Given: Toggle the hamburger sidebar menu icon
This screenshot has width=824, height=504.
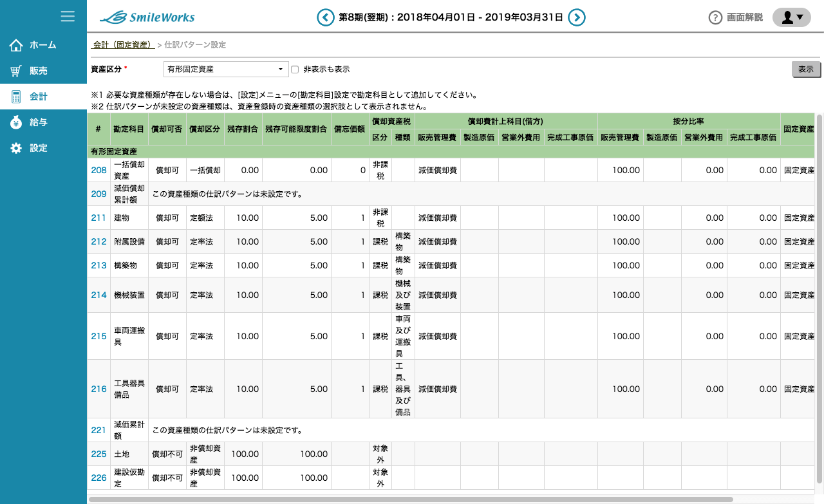Looking at the screenshot, I should tap(68, 16).
